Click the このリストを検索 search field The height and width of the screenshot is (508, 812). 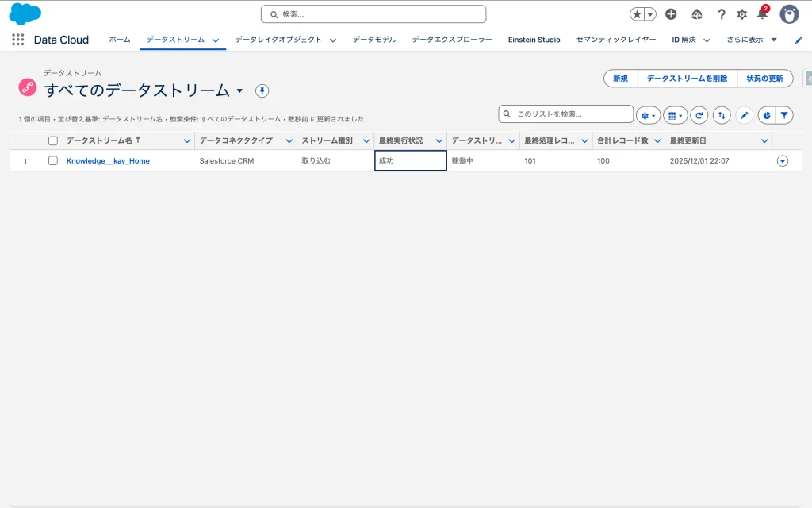[x=566, y=114]
